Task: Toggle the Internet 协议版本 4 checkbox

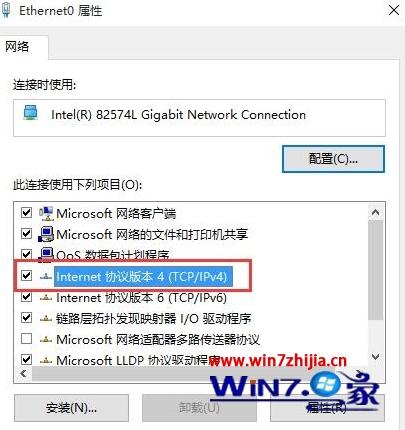Action: 26,276
